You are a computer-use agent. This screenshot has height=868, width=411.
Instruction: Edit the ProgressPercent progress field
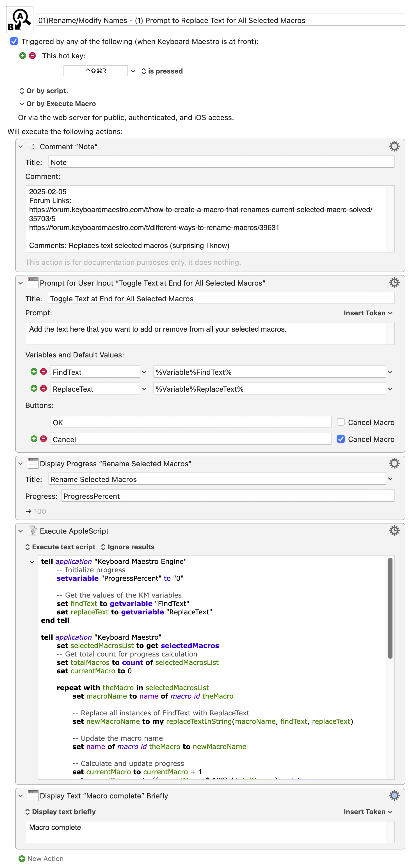coord(228,496)
